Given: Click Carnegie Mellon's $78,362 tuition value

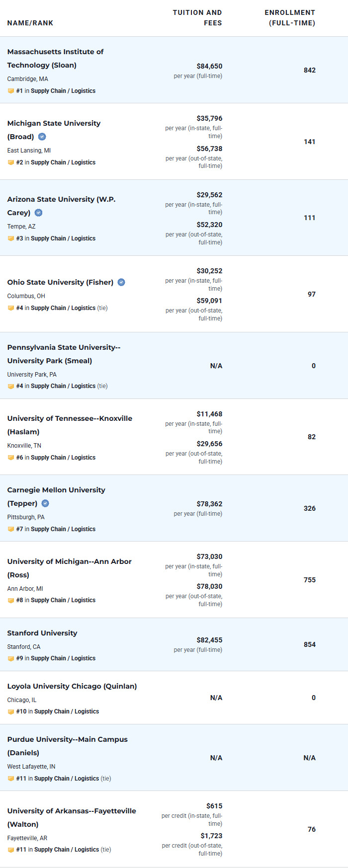Looking at the screenshot, I should 209,504.
